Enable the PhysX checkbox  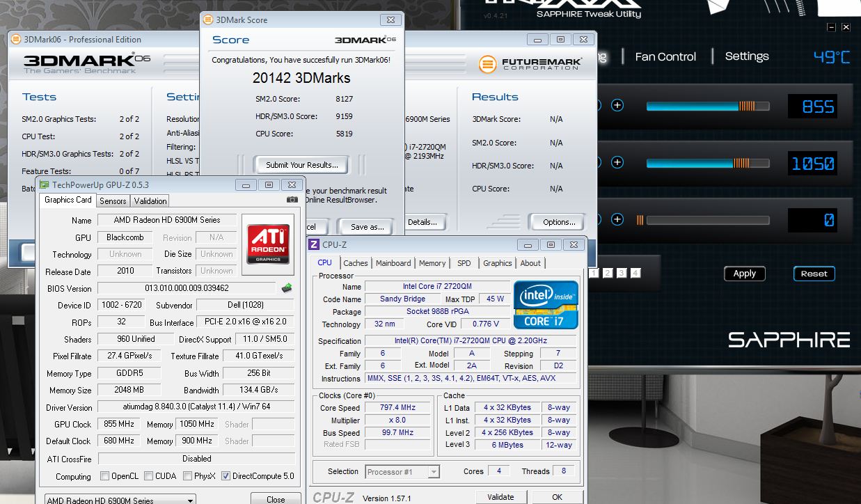[187, 476]
